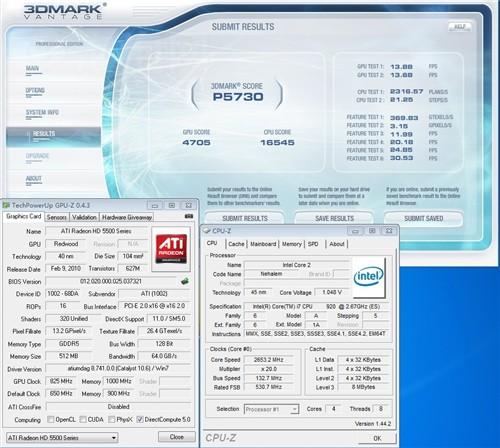Click the Shaders 320 Unified value
Screen dimensions: 500x448
(74, 319)
